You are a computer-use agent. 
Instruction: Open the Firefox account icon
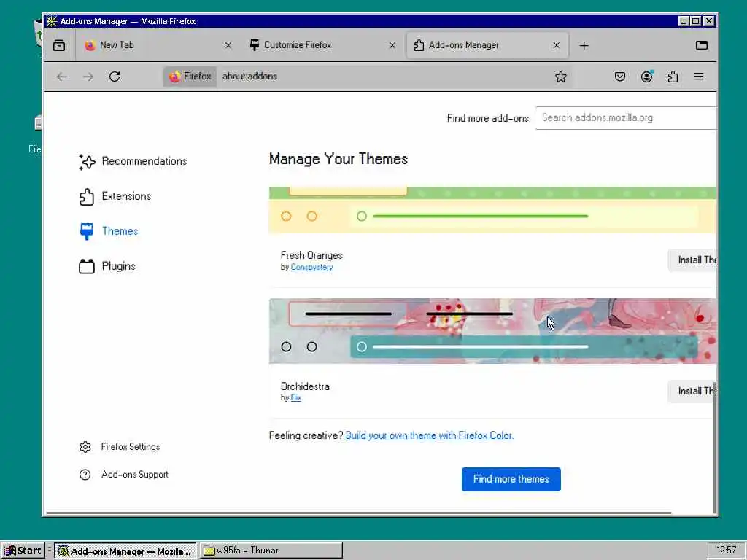click(646, 77)
